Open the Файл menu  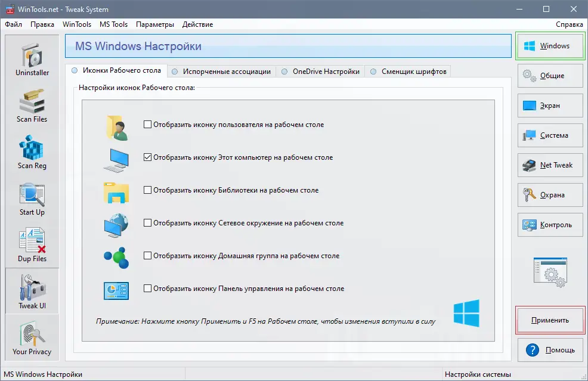coord(14,24)
